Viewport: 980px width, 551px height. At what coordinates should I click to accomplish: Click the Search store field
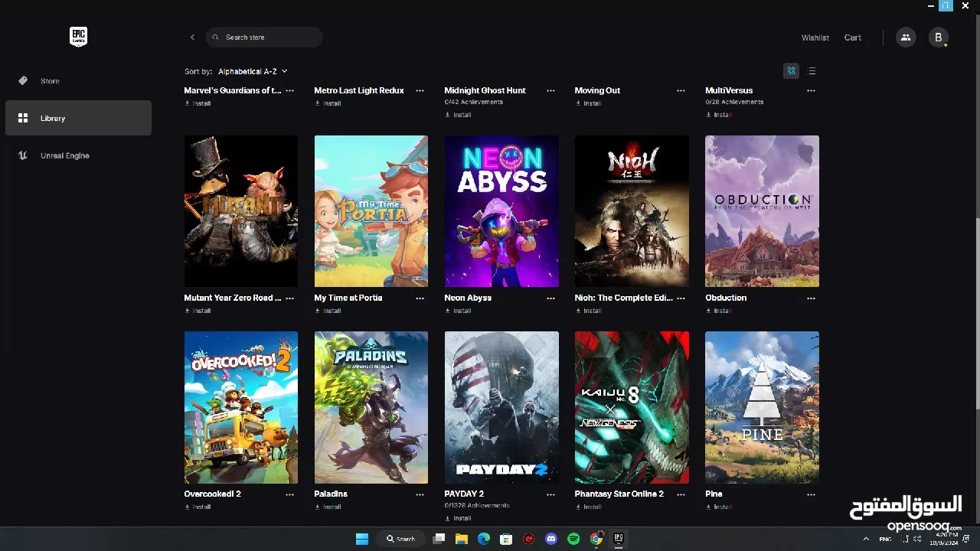click(264, 37)
